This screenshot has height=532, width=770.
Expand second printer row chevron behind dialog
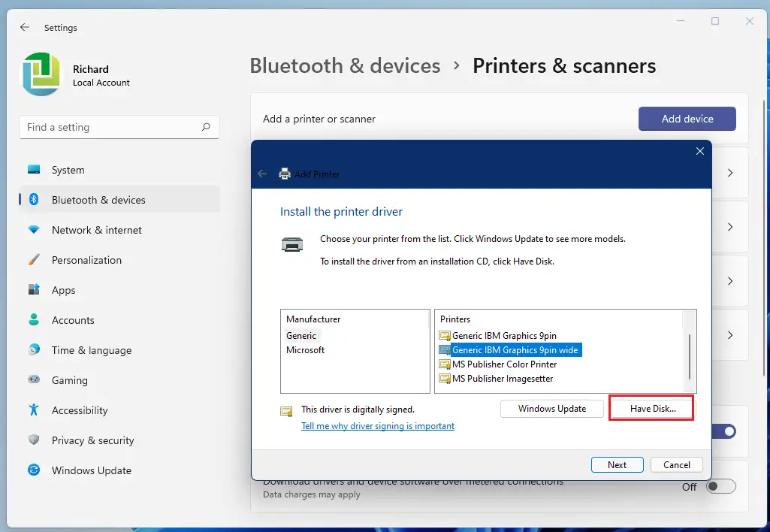coord(730,227)
